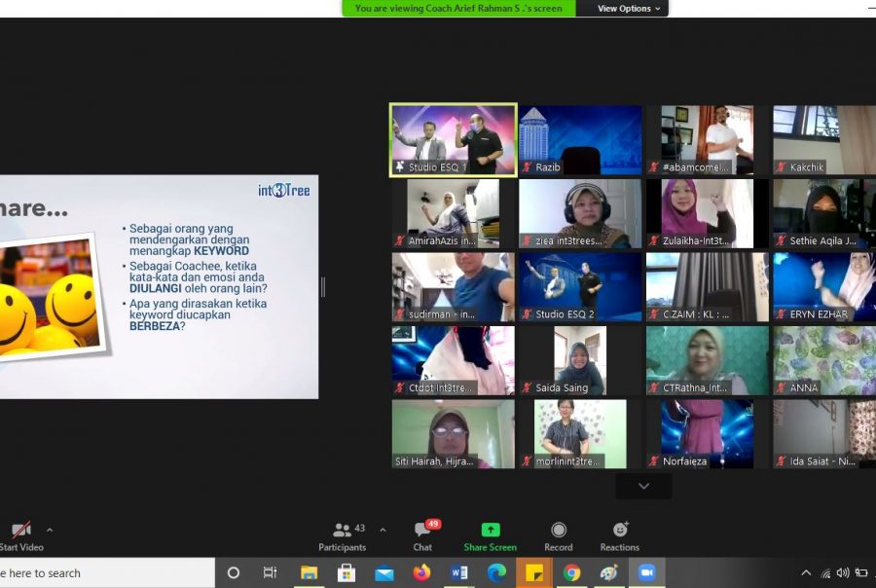
Task: Expand the arrow beside Participants
Action: pyautogui.click(x=383, y=530)
